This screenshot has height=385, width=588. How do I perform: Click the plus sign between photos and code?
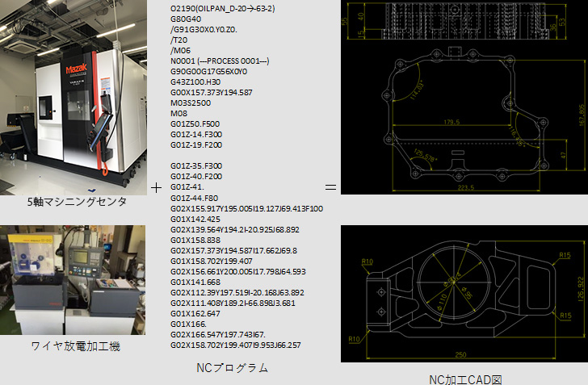click(156, 187)
